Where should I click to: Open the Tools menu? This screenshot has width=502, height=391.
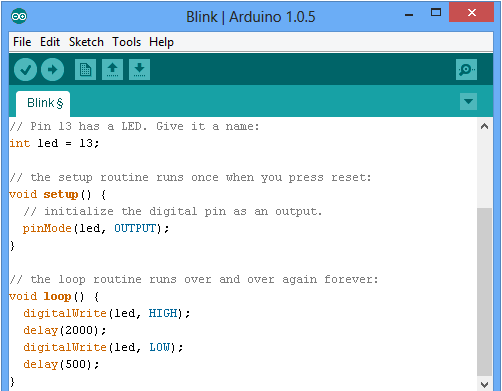126,42
